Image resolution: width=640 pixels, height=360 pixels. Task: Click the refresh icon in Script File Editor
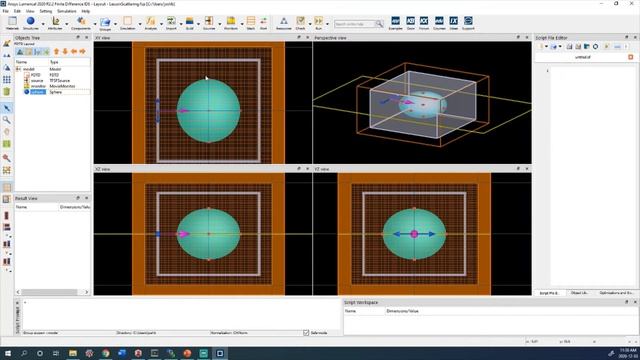click(x=596, y=47)
